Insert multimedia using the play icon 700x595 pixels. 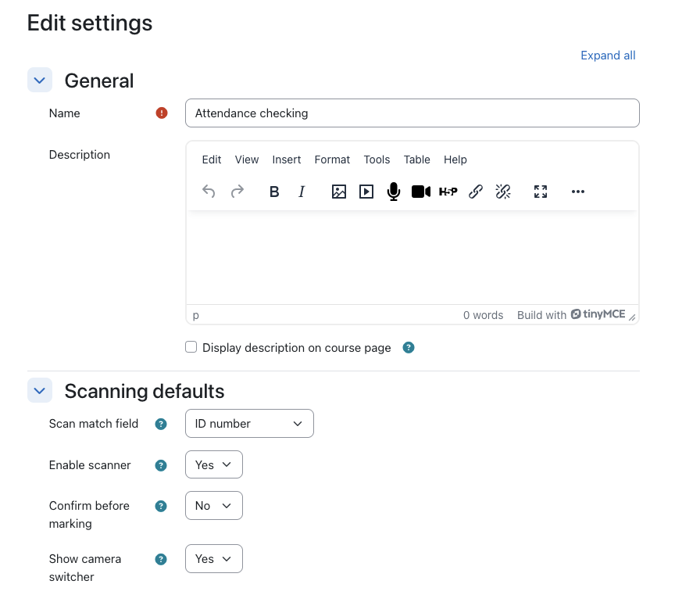click(366, 192)
